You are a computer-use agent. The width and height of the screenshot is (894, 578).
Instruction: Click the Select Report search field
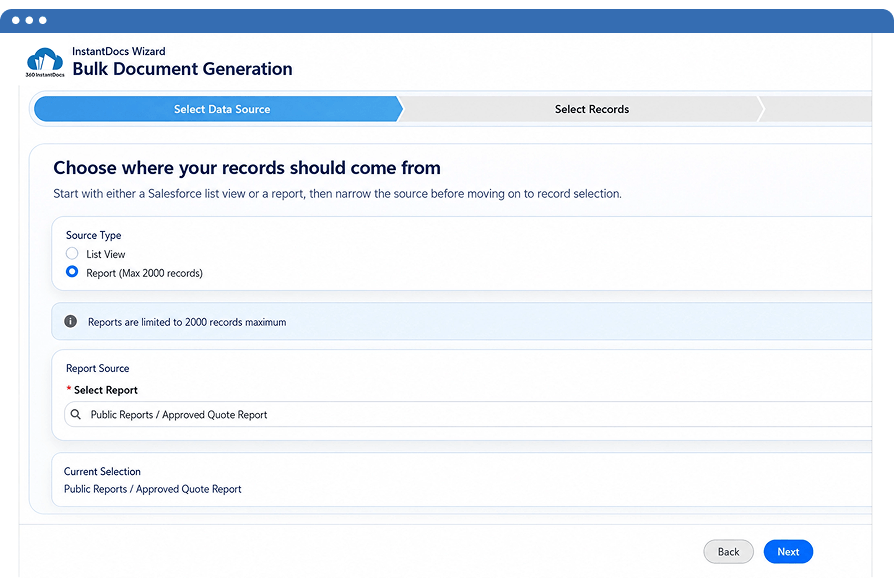click(x=468, y=414)
